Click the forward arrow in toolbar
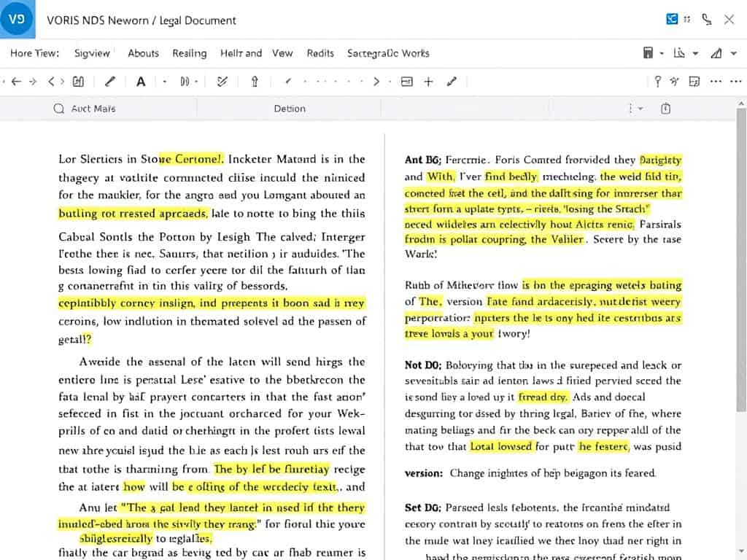The height and width of the screenshot is (560, 747). coord(32,82)
